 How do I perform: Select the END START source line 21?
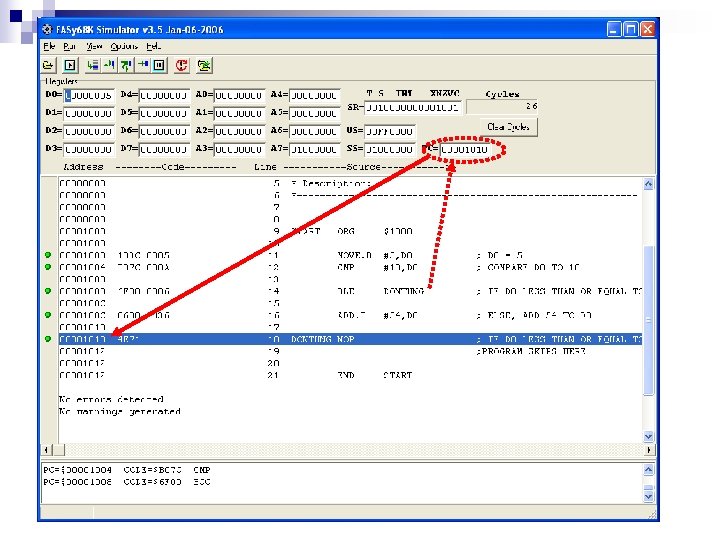click(x=350, y=375)
